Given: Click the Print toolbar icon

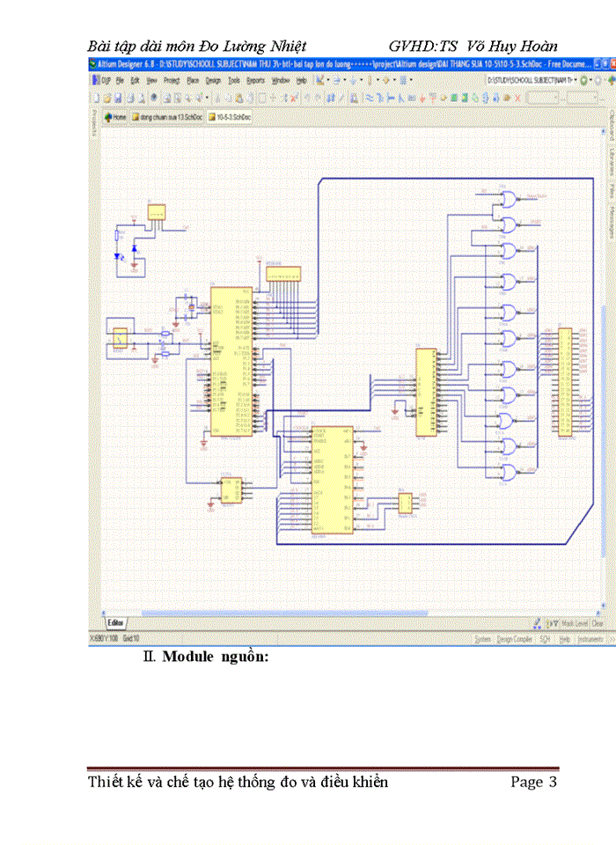Looking at the screenshot, I should (x=130, y=99).
